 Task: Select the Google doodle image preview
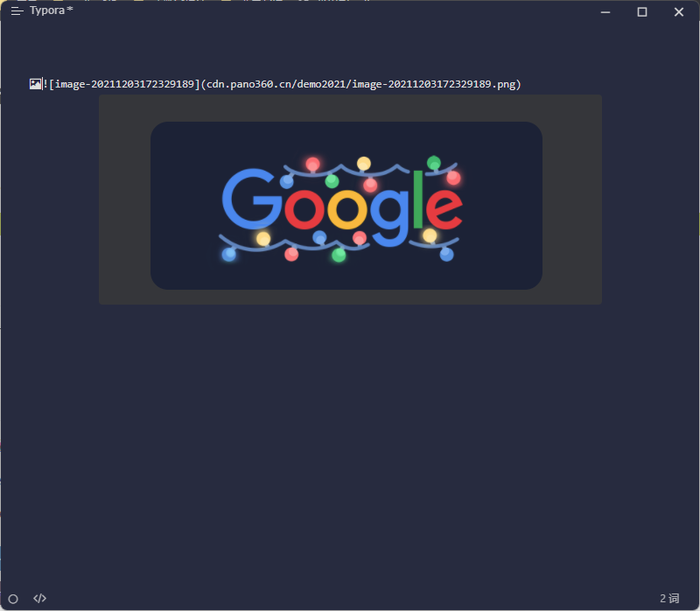click(x=346, y=206)
